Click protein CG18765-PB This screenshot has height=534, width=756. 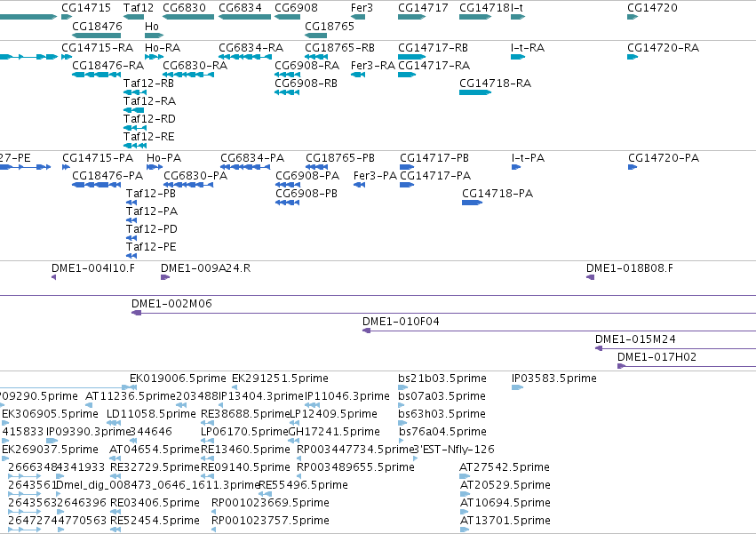pos(340,158)
